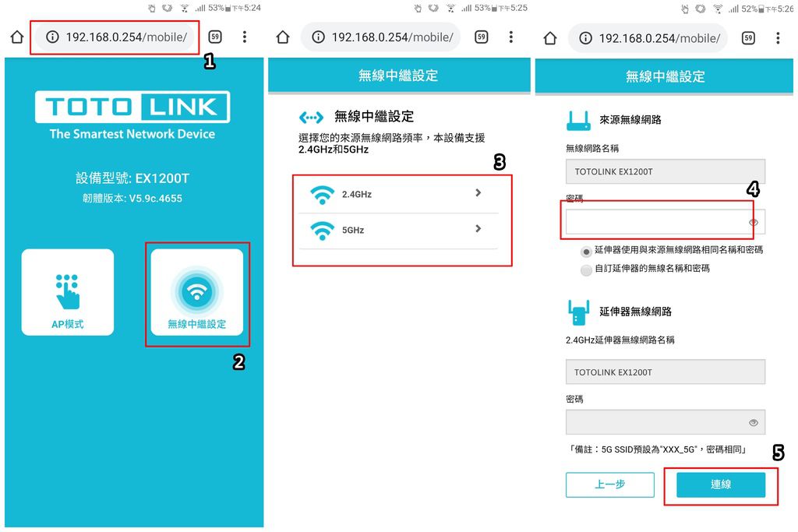798x532 pixels.
Task: Click 無線中繼設定 header bar in third screen
Action: 664,76
